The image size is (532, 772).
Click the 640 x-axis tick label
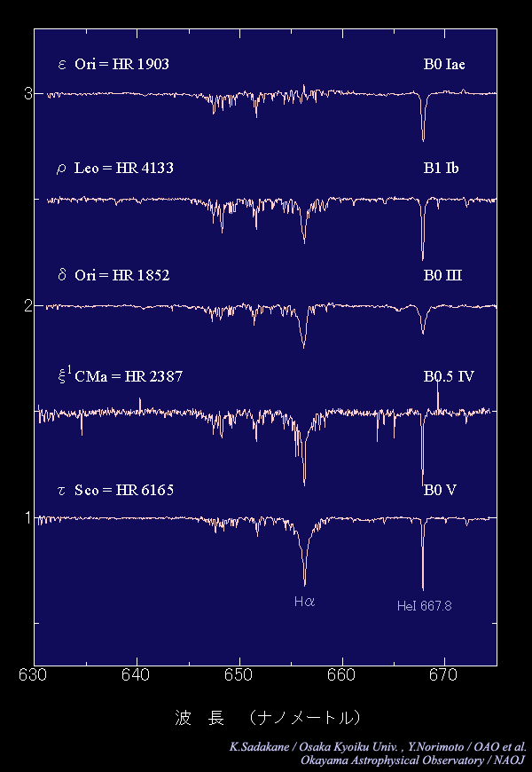[136, 675]
